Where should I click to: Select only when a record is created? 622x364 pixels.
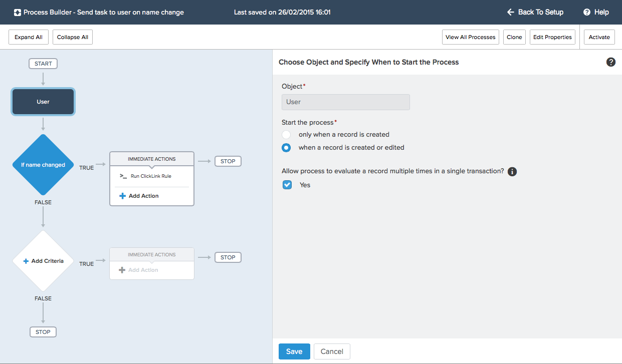(x=286, y=134)
